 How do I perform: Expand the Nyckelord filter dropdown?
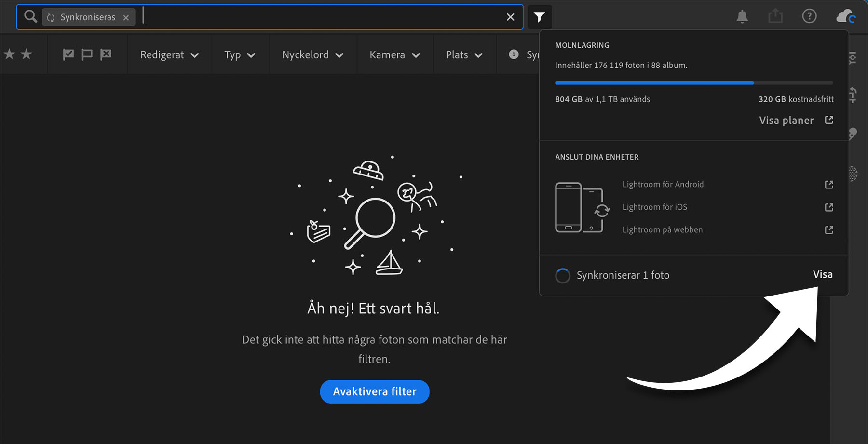[312, 55]
